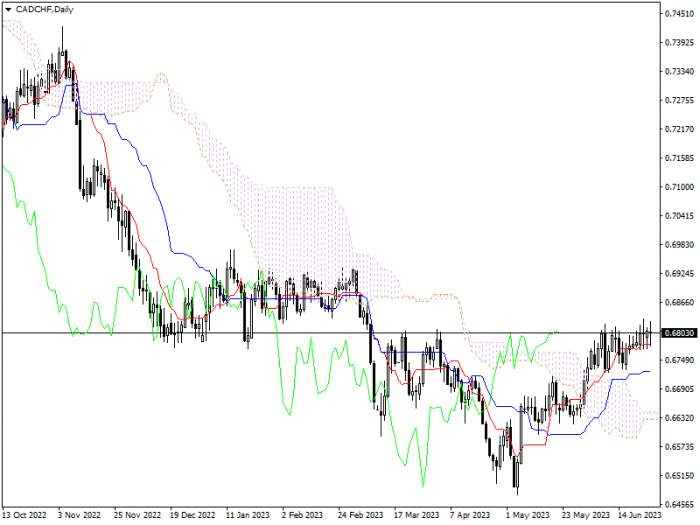Open the chart menu arrow beside CADCHF,Daily
This screenshot has width=700, height=525.
pos(8,9)
